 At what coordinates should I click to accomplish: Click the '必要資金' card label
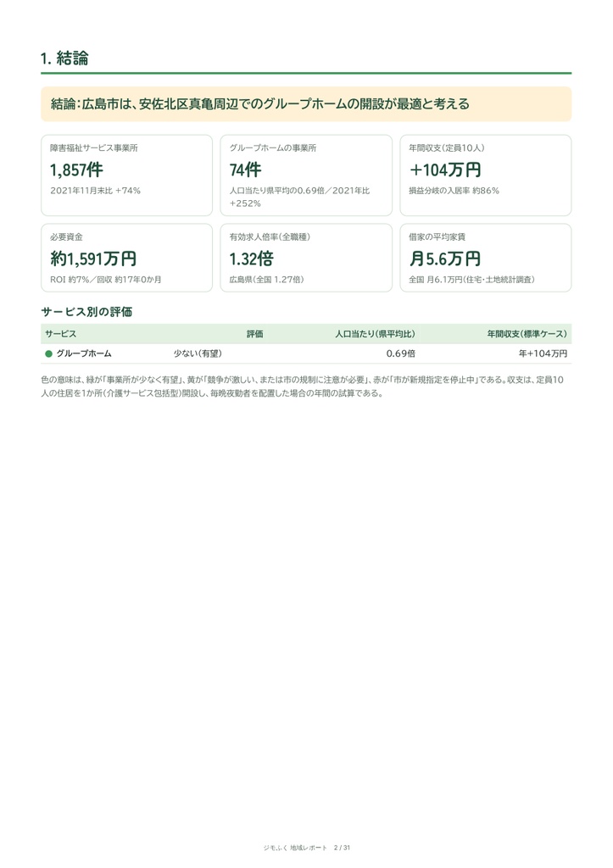pyautogui.click(x=66, y=237)
